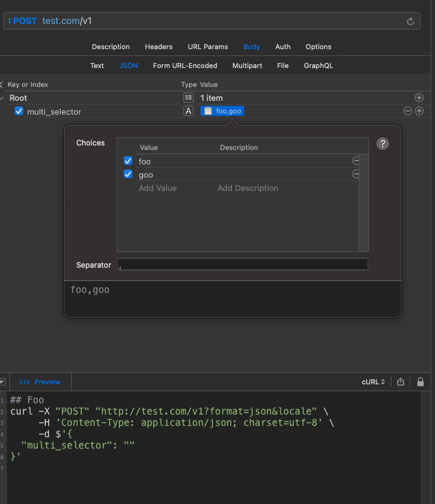The height and width of the screenshot is (504, 435).
Task: Uncheck the multi_selector key checkbox
Action: 19,112
